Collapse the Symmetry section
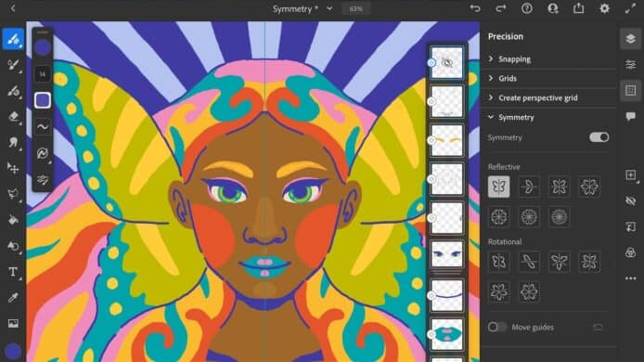The width and height of the screenshot is (644, 362). 511,117
